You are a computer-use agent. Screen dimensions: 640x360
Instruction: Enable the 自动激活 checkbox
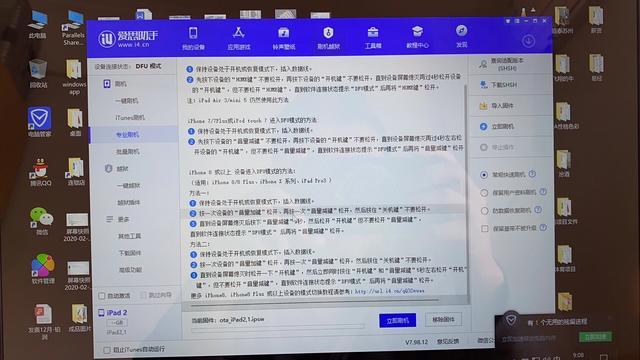click(x=102, y=296)
